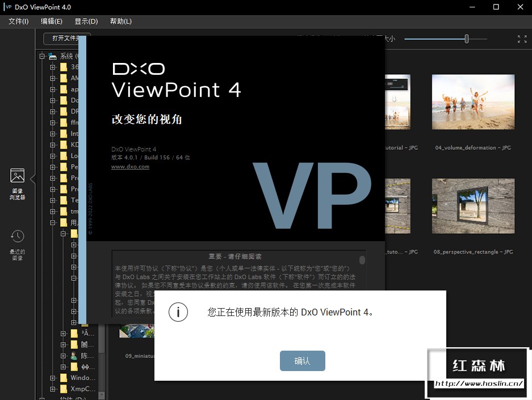Open the www.dxo.com link
Image resolution: width=532 pixels, height=400 pixels.
point(130,166)
